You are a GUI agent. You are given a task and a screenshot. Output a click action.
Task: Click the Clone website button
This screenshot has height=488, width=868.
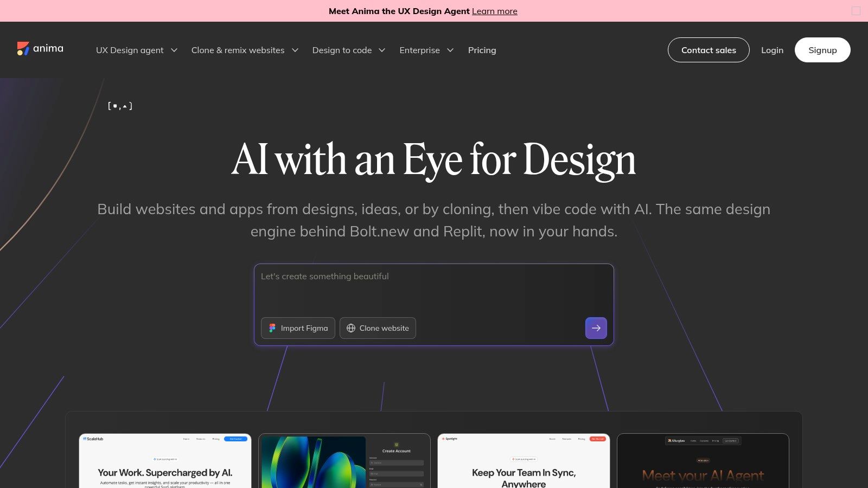point(378,328)
